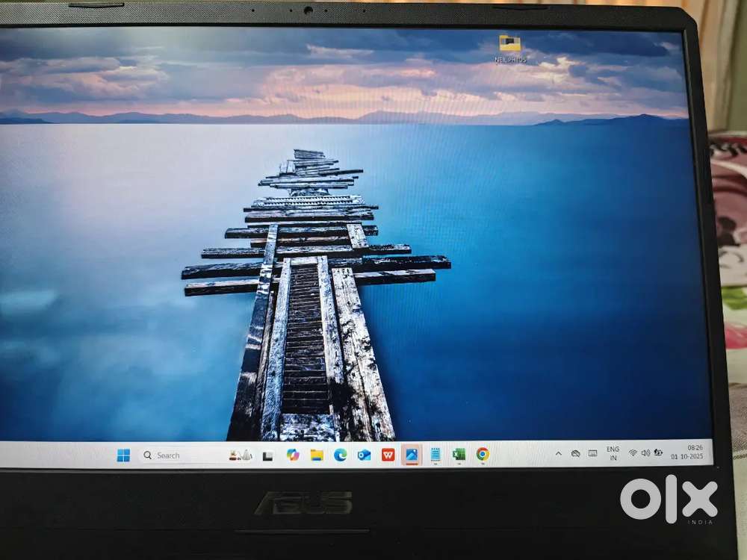
Task: Open the Notepad taskbar icon
Action: [435, 454]
